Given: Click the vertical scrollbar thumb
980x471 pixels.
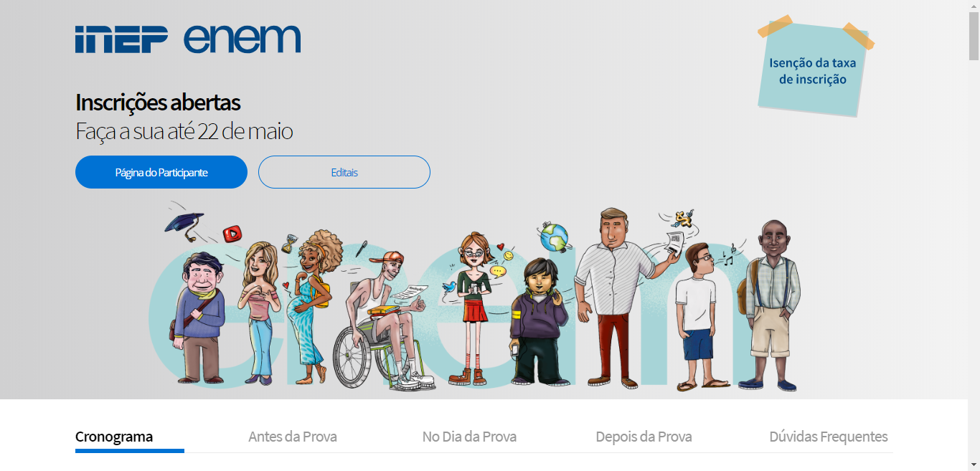Looking at the screenshot, I should click(x=974, y=36).
